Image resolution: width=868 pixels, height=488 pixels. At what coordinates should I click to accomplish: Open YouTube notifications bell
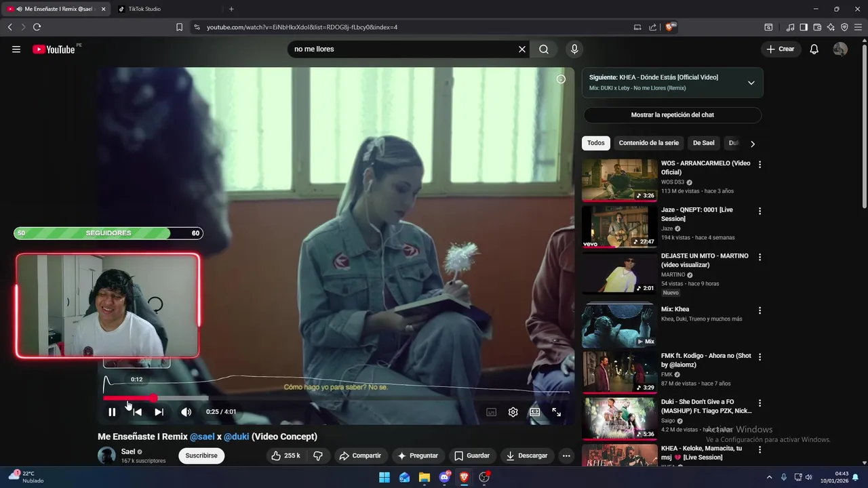coord(814,49)
